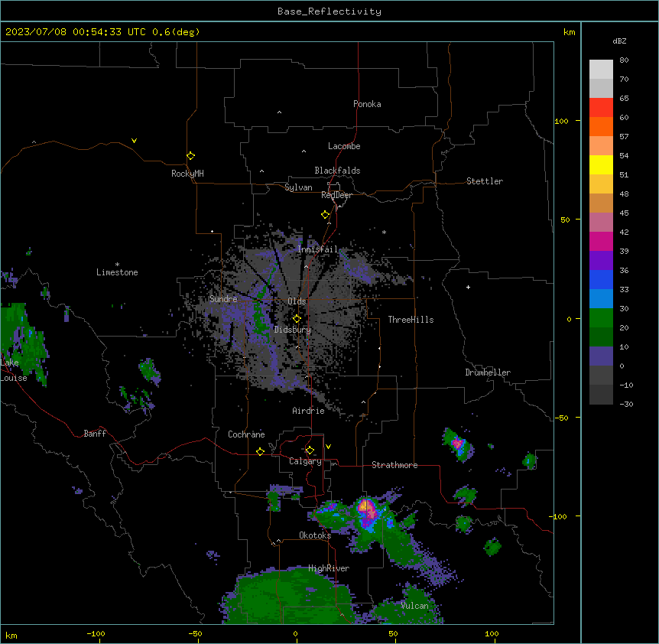Click the small storm cell southwest of Drumheller

pos(458,444)
